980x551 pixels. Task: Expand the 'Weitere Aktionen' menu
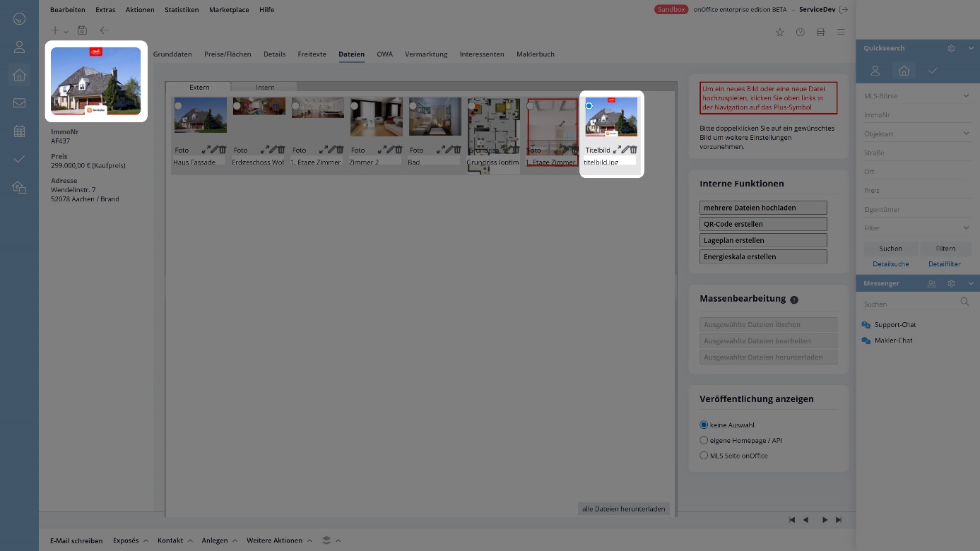(x=278, y=540)
